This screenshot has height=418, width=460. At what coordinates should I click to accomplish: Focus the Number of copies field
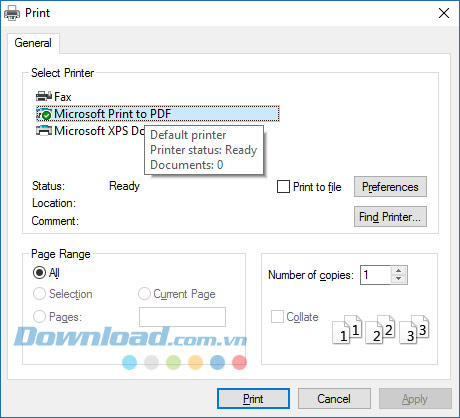pyautogui.click(x=376, y=275)
